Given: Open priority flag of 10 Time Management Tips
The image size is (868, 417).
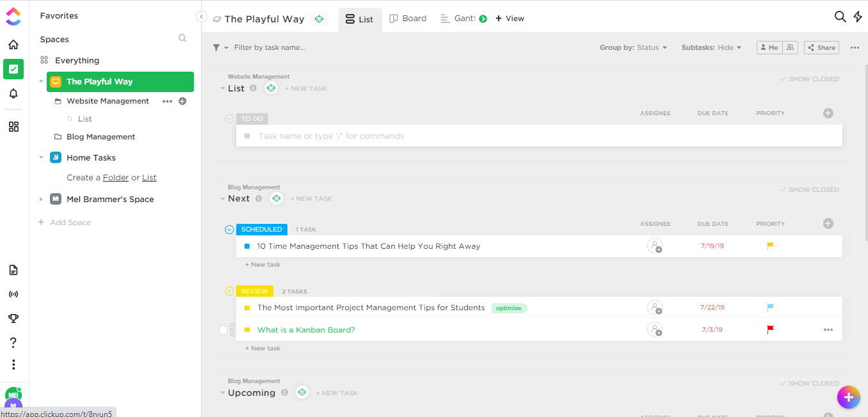Looking at the screenshot, I should point(771,246).
